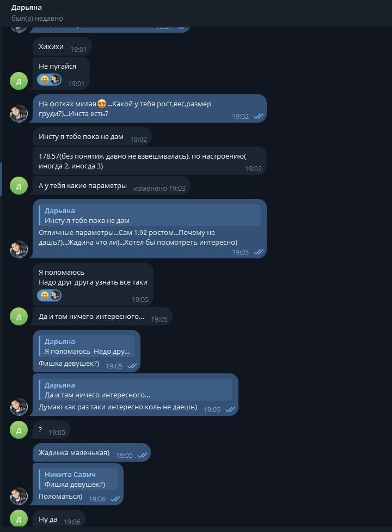
Task: Click the "изменено 19:03" edited label
Action: pos(160,188)
